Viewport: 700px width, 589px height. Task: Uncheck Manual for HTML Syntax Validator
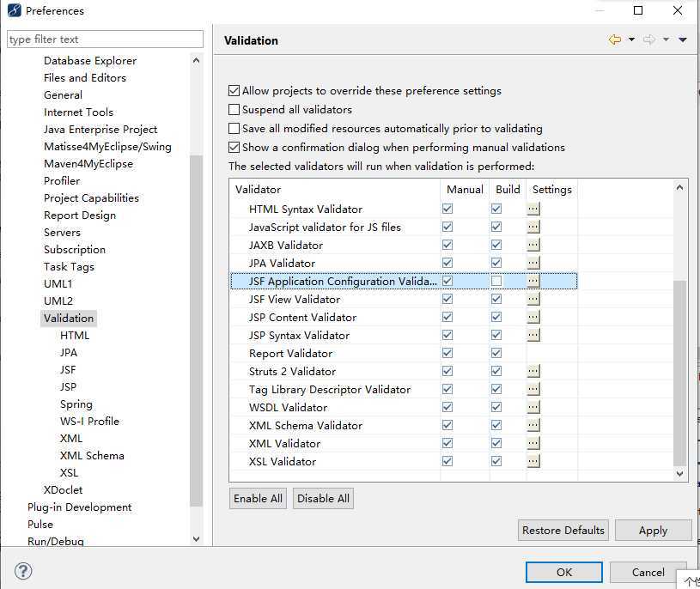point(447,209)
